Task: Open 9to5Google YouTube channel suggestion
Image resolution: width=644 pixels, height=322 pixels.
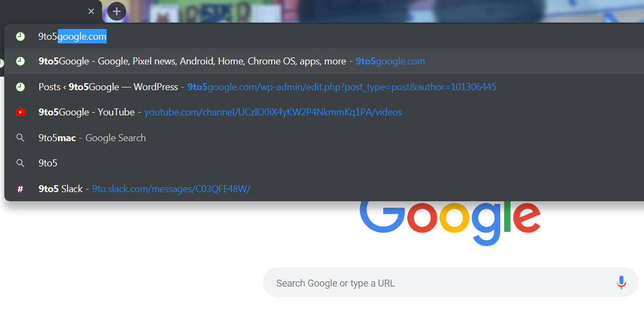Action: click(324, 112)
